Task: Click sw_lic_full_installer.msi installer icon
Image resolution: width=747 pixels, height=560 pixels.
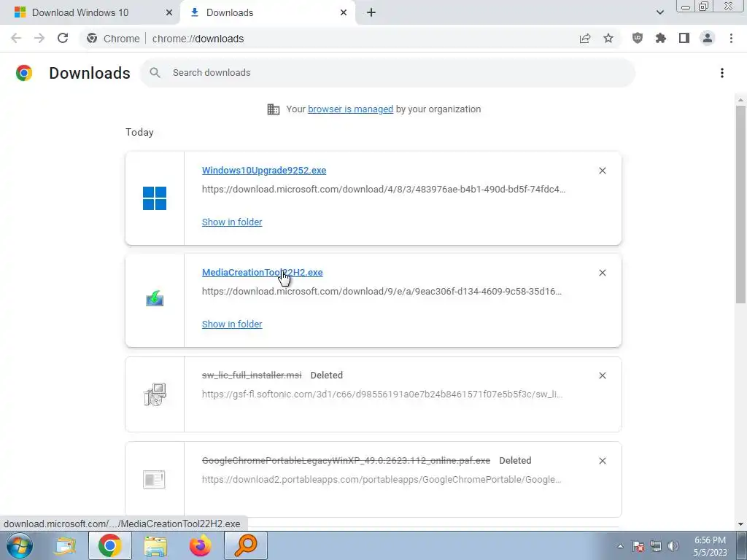Action: (155, 394)
